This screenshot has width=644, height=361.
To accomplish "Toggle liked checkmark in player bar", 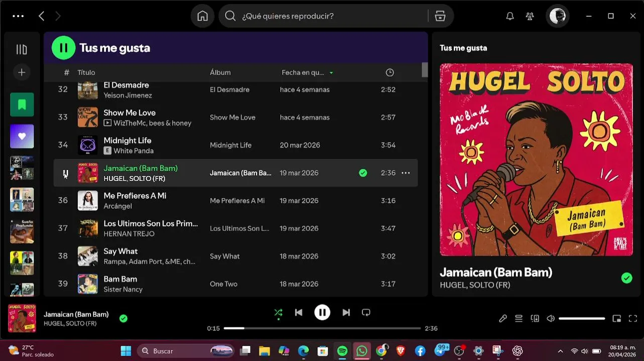I will pos(123,318).
